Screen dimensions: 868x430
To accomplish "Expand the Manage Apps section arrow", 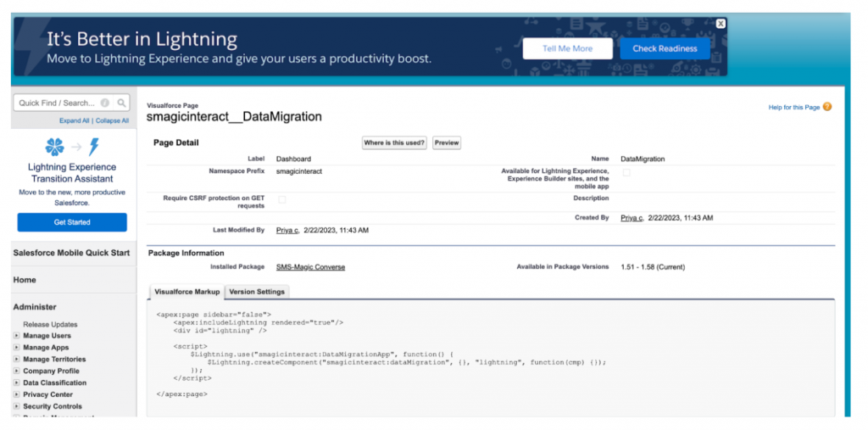I will pyautogui.click(x=16, y=348).
